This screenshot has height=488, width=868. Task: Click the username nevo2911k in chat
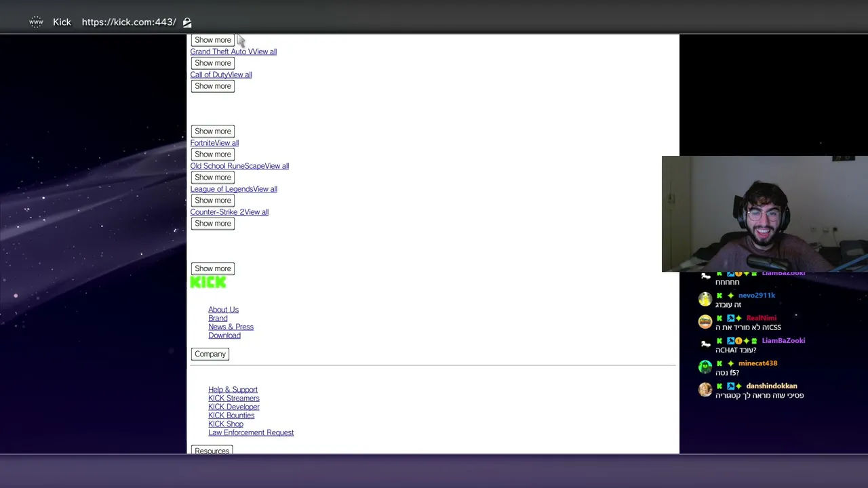[x=757, y=296]
